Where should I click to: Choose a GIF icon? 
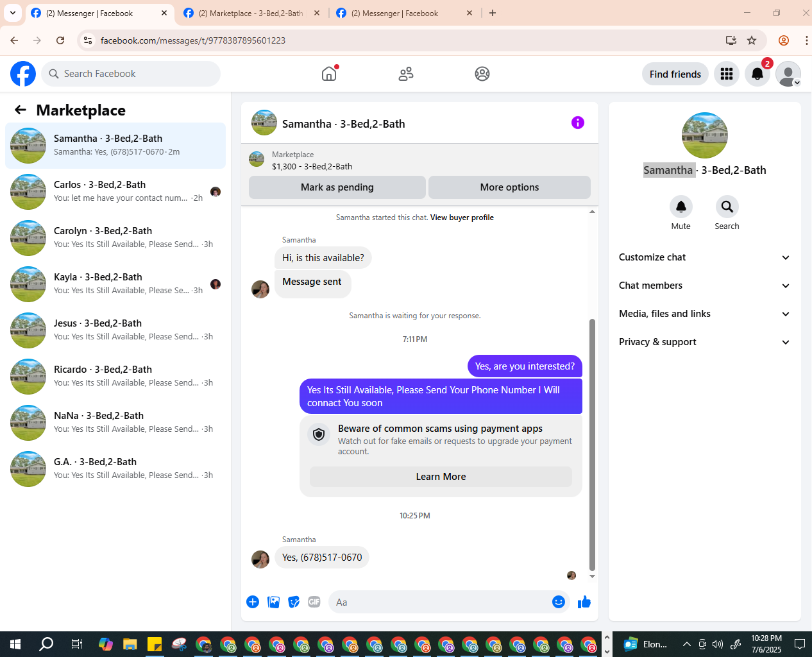[x=314, y=602]
